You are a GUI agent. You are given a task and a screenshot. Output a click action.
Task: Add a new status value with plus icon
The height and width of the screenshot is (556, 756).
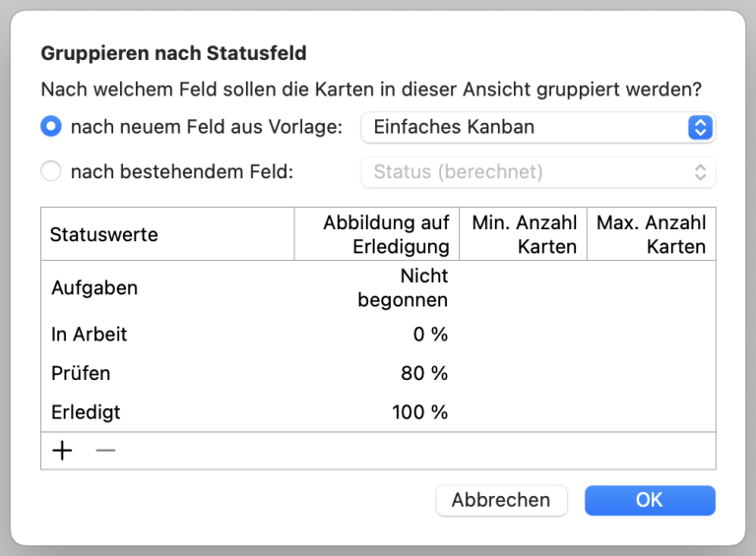click(x=62, y=451)
